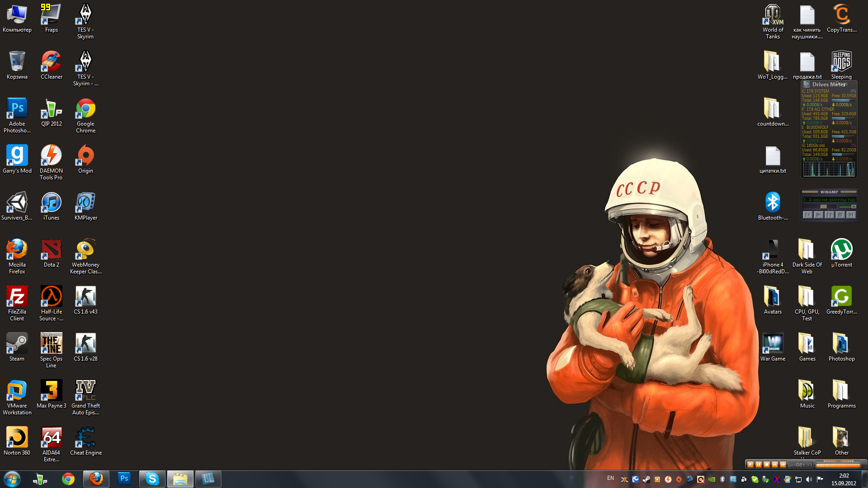Image resolution: width=868 pixels, height=488 pixels.
Task: Open VMware Workstation desktop icon
Action: pos(17,398)
